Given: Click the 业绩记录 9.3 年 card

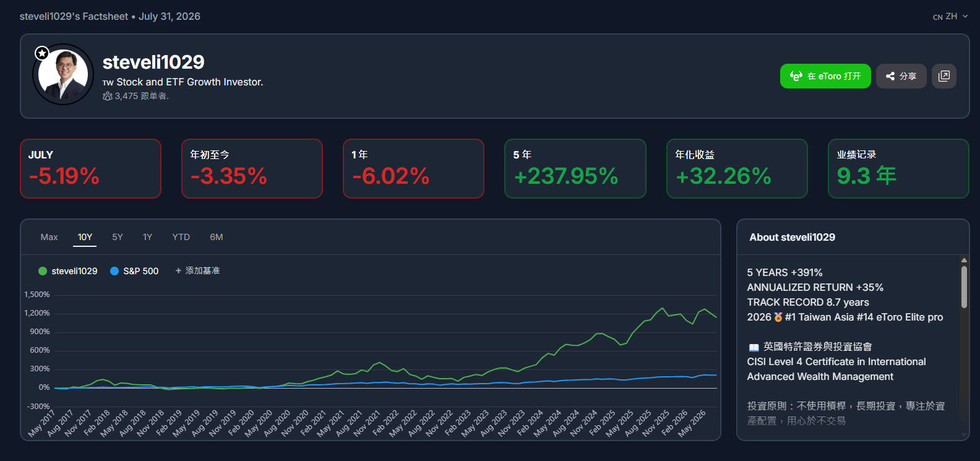Looking at the screenshot, I should (898, 169).
